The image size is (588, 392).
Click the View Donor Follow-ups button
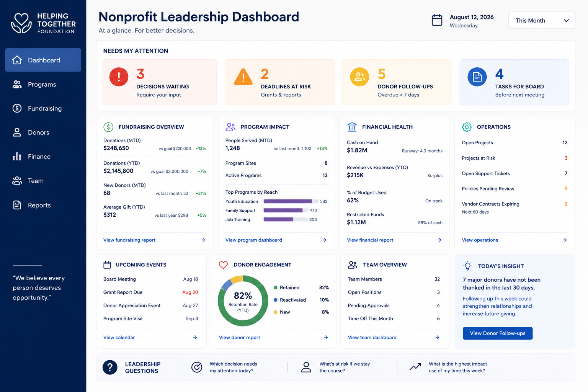tap(497, 333)
